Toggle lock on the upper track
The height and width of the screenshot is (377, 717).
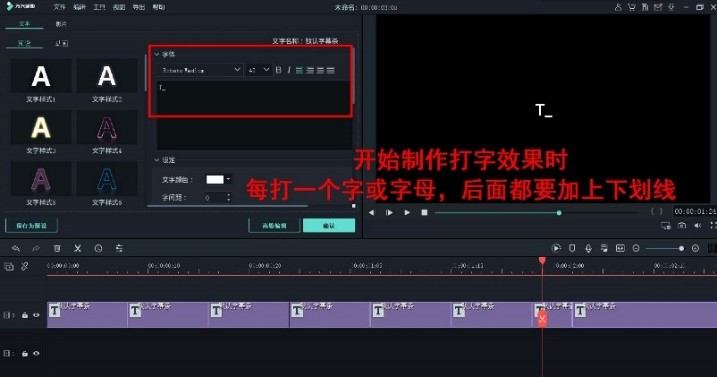point(25,315)
